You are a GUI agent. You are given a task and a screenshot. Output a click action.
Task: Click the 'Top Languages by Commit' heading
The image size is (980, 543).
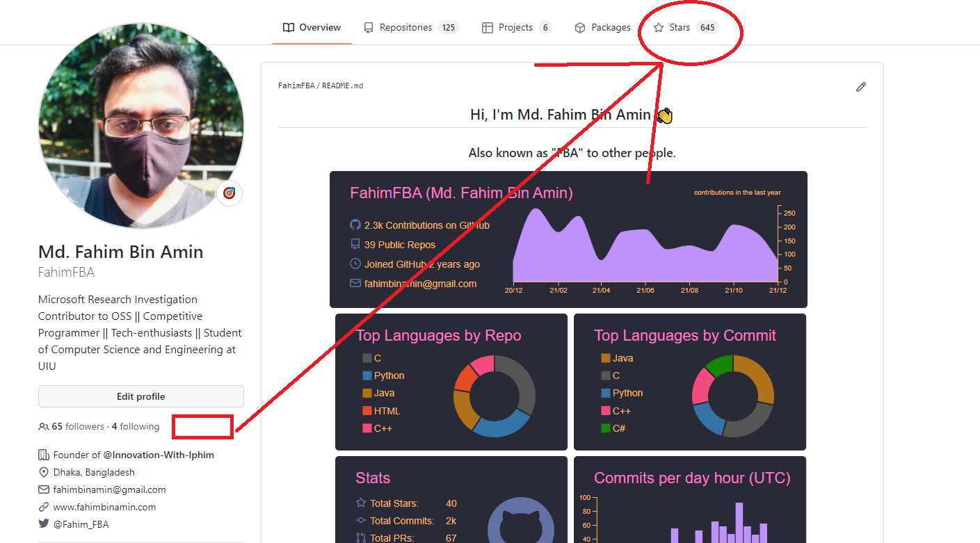point(685,336)
